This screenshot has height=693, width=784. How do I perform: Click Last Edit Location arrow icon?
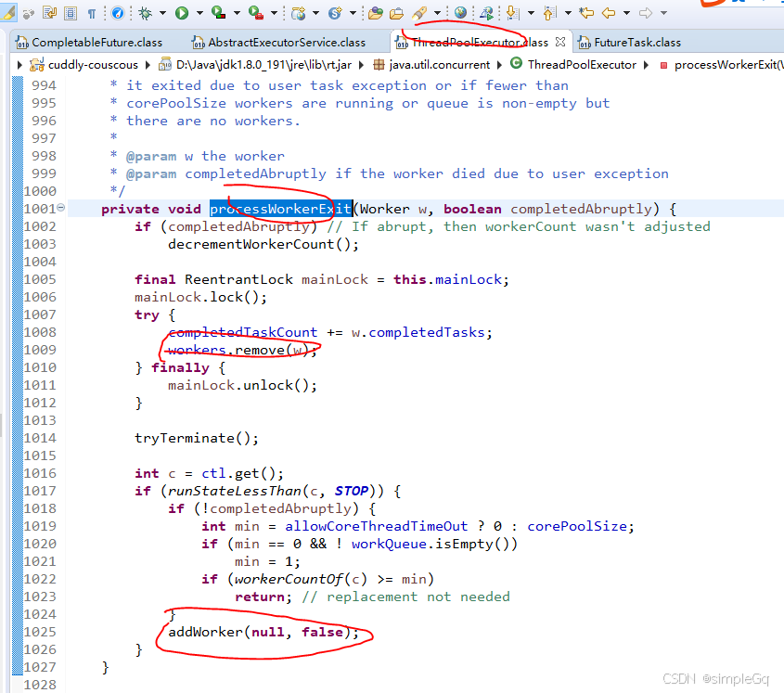pos(586,13)
